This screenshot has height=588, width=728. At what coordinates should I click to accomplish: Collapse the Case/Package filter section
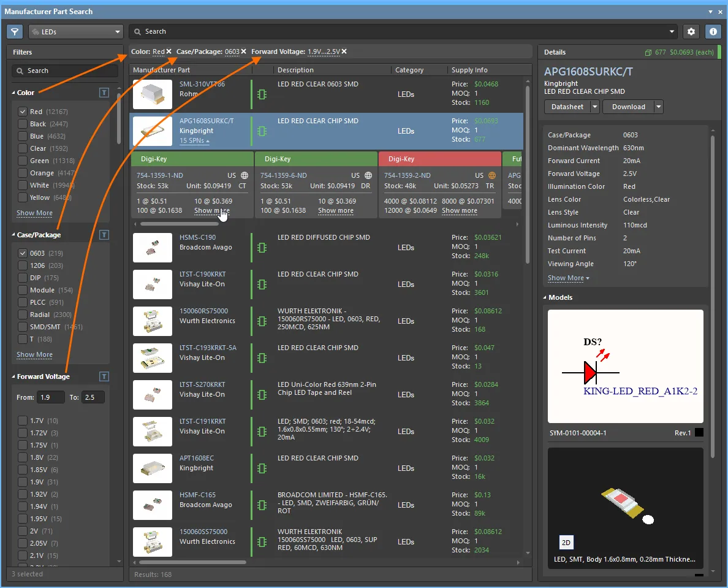(13, 235)
